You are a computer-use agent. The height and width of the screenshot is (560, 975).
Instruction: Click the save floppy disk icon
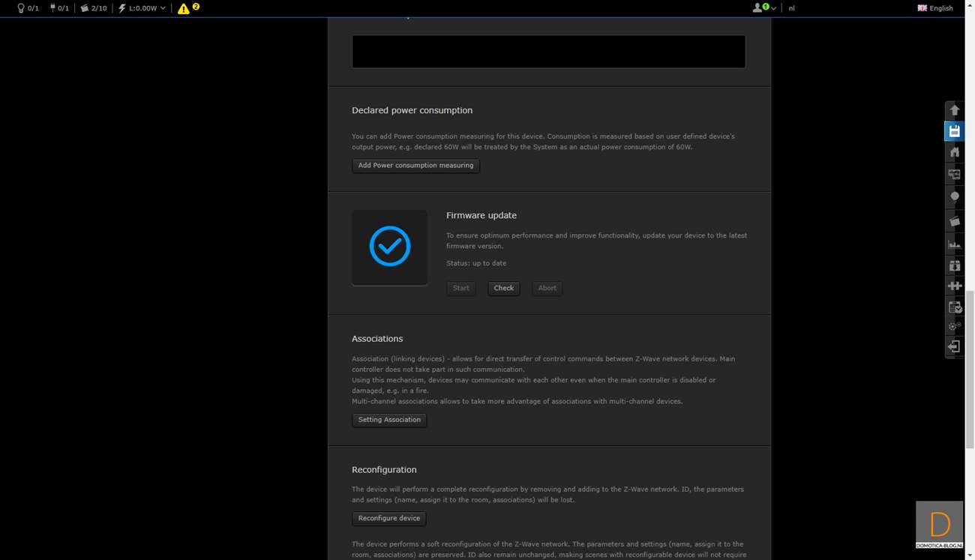tap(954, 131)
